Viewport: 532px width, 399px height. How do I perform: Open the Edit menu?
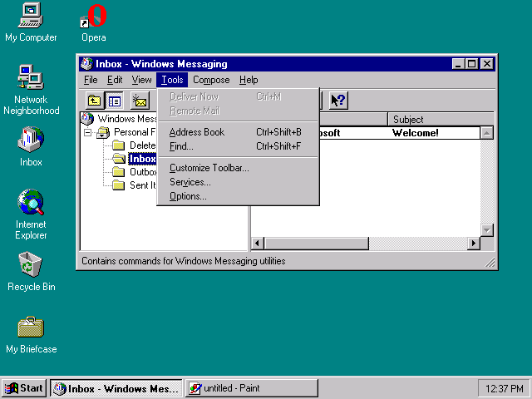pyautogui.click(x=115, y=80)
